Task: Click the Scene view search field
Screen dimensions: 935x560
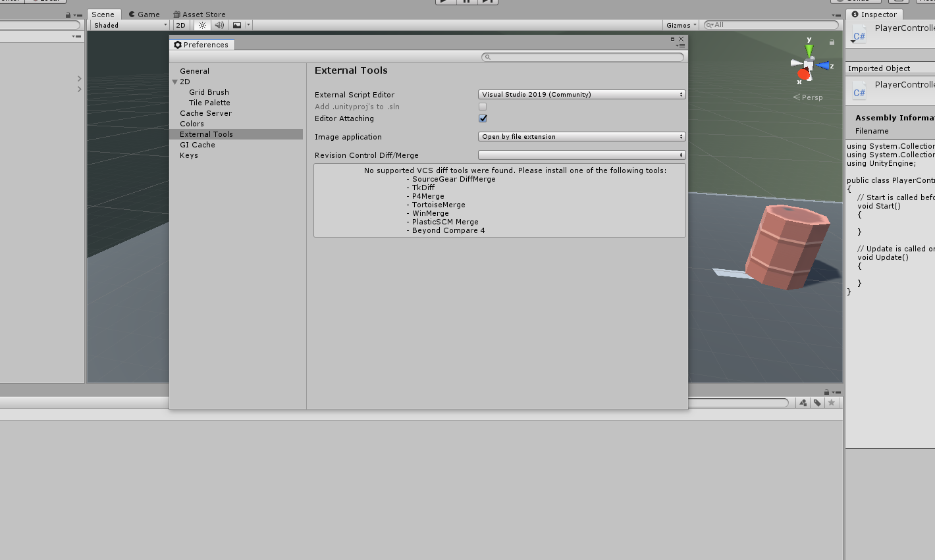Action: click(772, 25)
